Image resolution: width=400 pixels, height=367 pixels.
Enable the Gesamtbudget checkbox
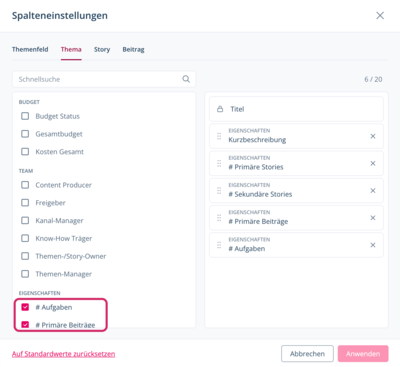(x=25, y=134)
